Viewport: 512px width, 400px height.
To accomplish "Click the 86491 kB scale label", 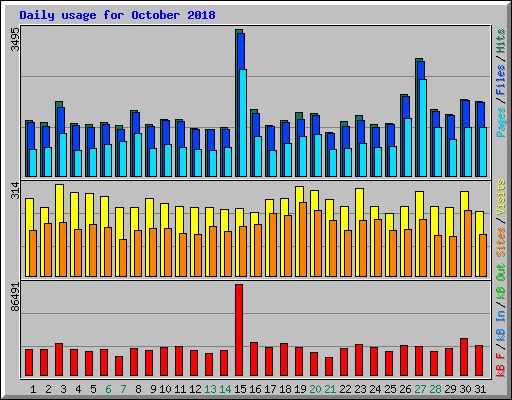I will click(x=15, y=297).
